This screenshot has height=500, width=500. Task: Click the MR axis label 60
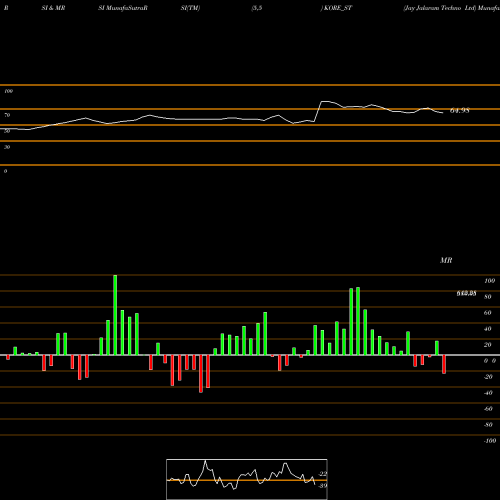[x=488, y=313]
